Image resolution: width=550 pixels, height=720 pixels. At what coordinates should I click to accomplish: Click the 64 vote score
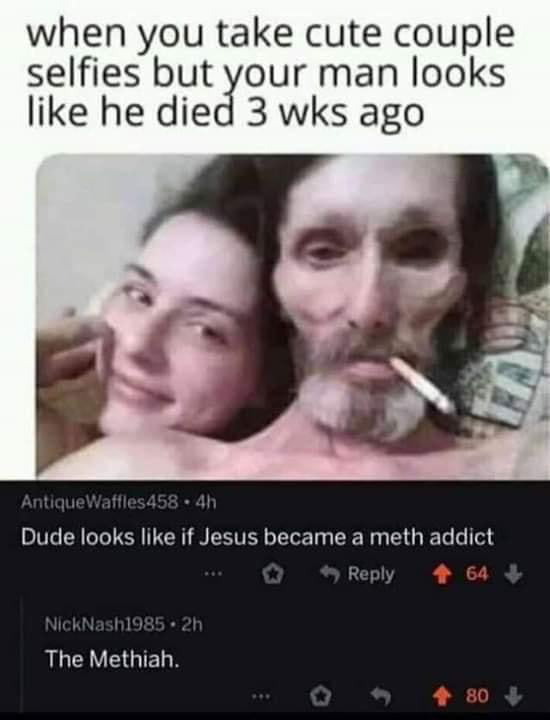click(477, 574)
